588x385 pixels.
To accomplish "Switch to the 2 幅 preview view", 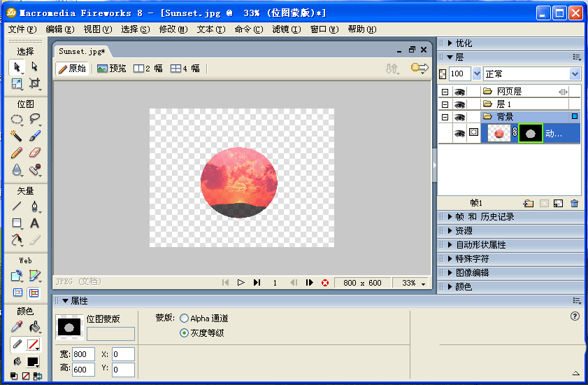I will pos(148,69).
